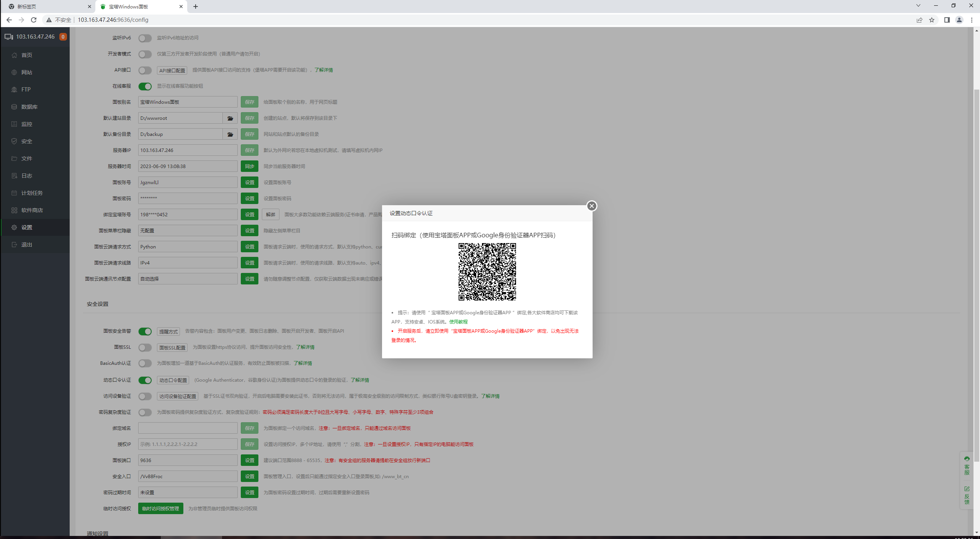Open a new browser tab
The width and height of the screenshot is (980, 539).
(x=196, y=7)
